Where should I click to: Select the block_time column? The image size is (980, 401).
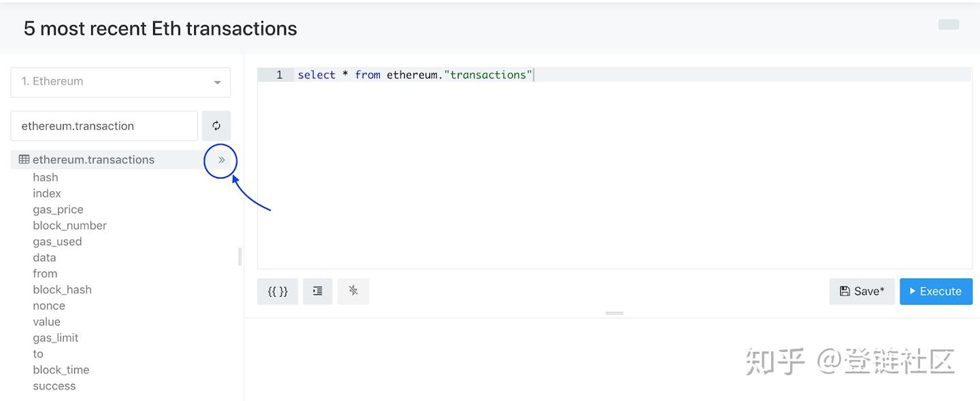61,370
